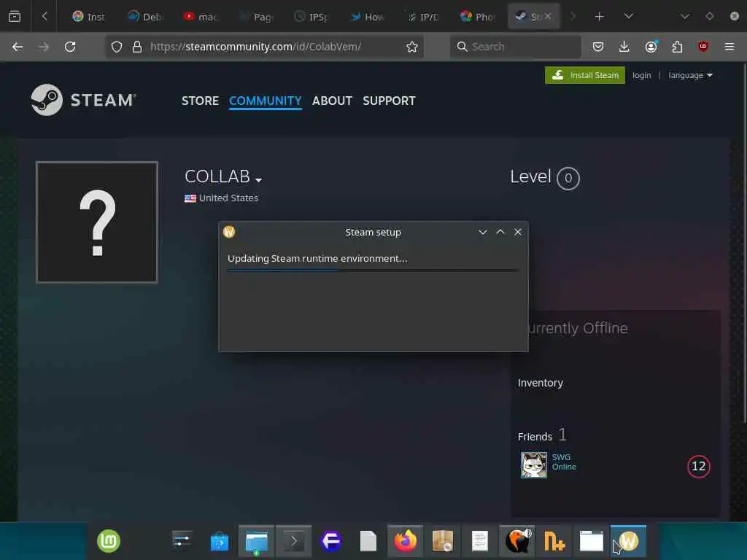
Task: Click the browser back arrow button
Action: point(18,47)
